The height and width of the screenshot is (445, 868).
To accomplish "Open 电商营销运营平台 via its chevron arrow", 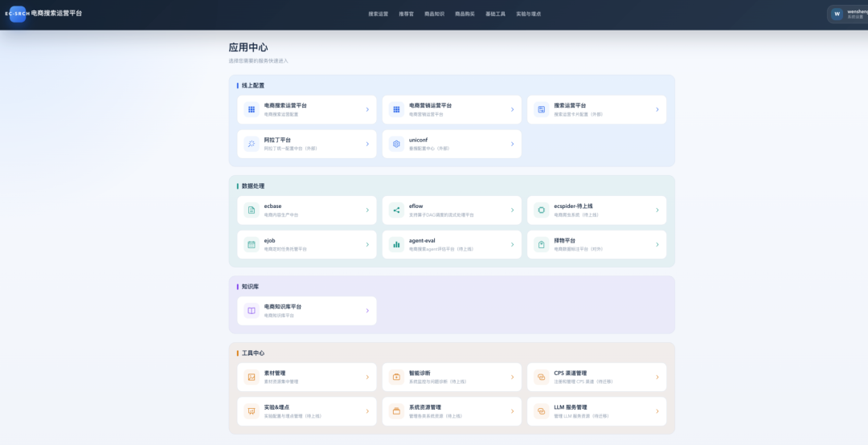I will (513, 109).
